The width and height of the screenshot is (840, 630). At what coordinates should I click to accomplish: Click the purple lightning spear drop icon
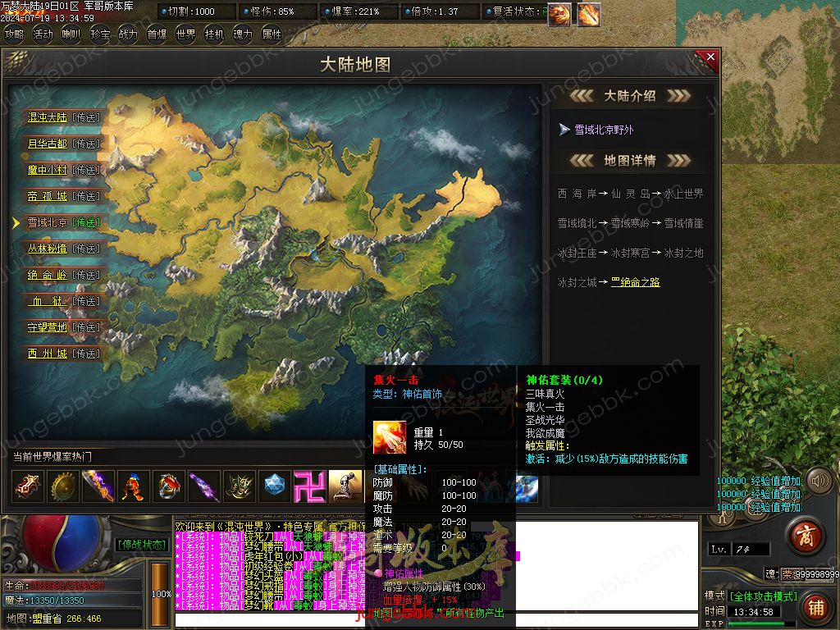point(204,486)
